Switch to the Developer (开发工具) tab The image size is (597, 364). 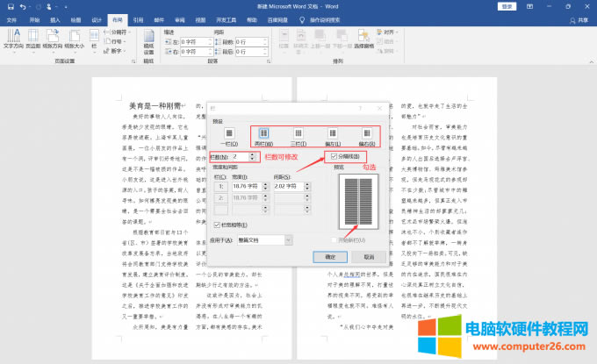pyautogui.click(x=227, y=20)
